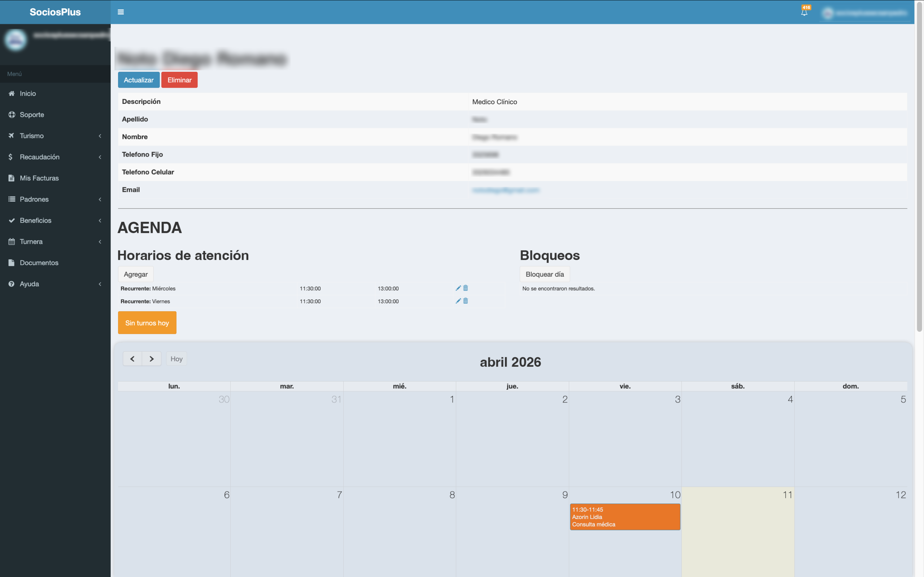Expand the Turnera sidebar menu
Viewport: 924px width, 577px height.
coord(31,242)
